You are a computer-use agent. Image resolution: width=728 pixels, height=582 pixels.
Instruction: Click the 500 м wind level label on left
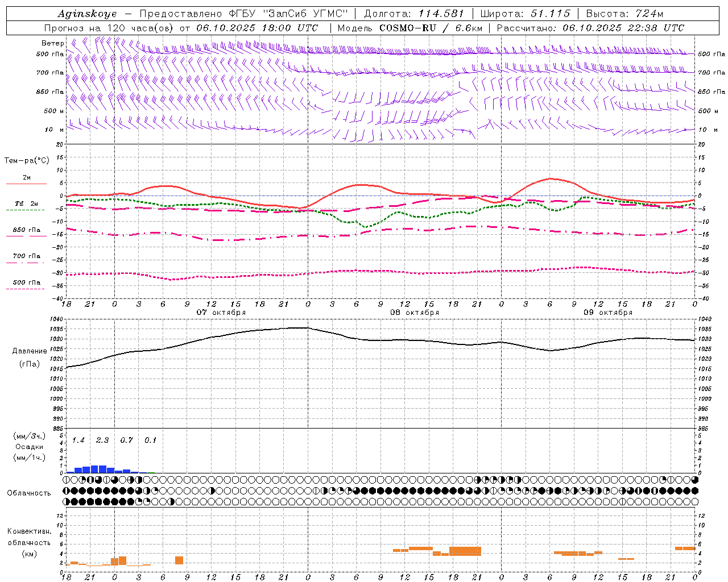[x=54, y=111]
